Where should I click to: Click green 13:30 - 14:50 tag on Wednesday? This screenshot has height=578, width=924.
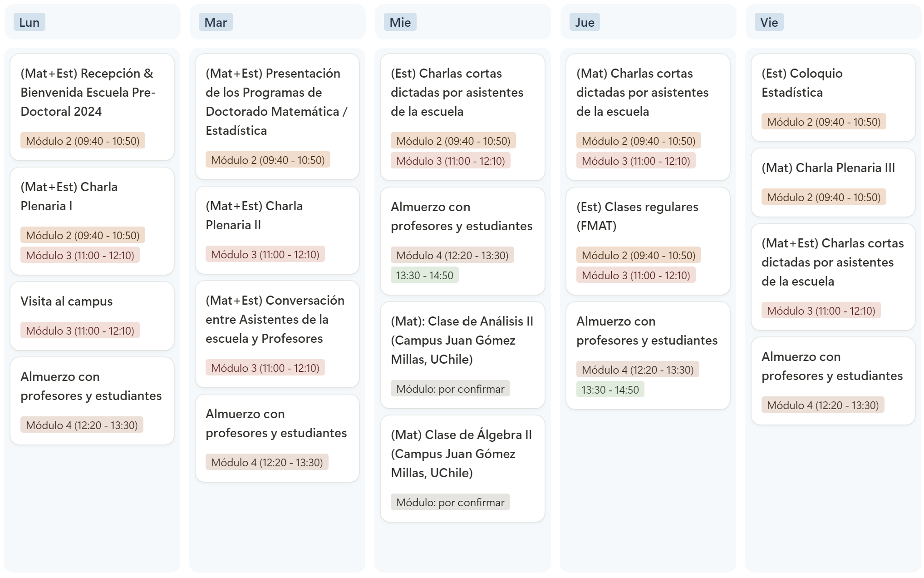[425, 275]
